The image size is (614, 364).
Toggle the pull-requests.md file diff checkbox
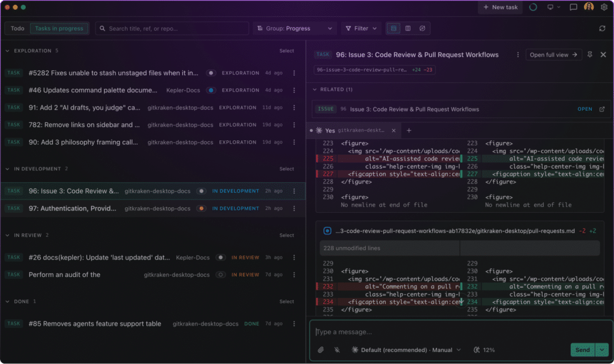(x=327, y=231)
